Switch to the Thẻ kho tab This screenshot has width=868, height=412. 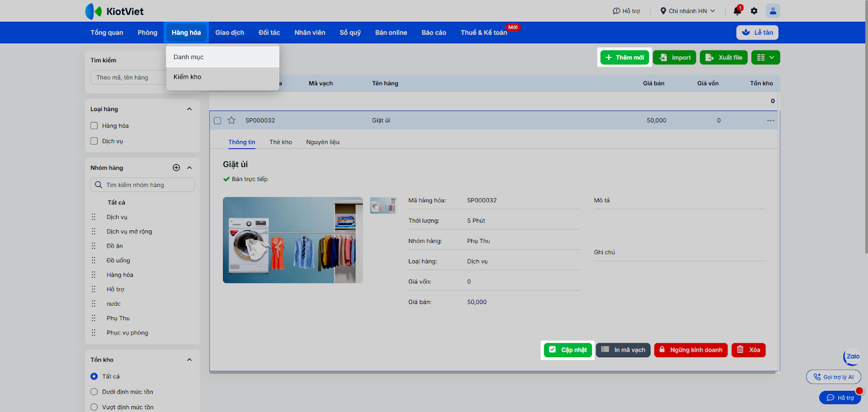(x=280, y=142)
